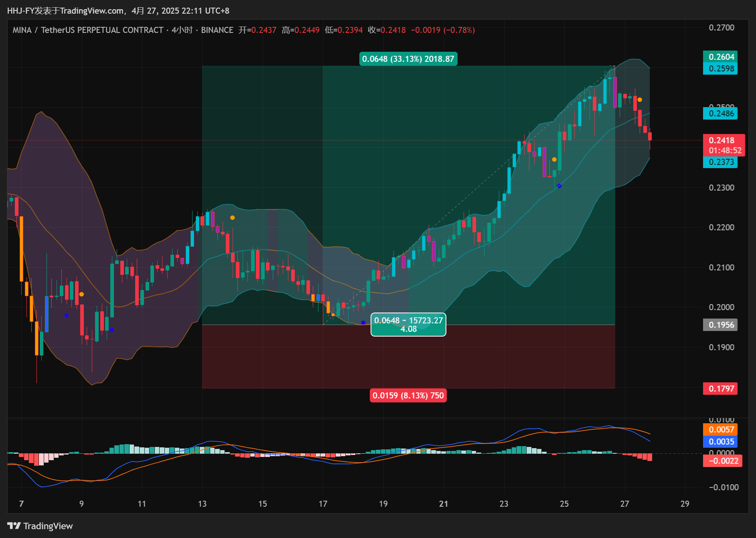Click date 25 on the time axis
756x538 pixels.
tap(564, 504)
